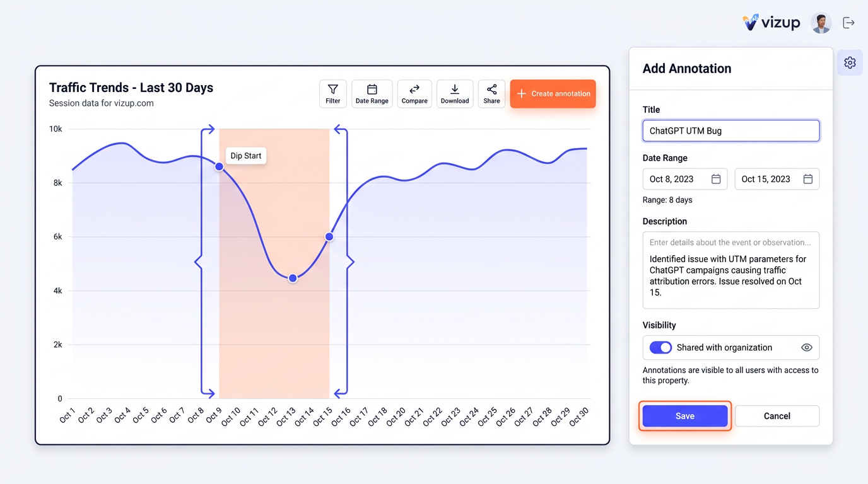
Task: Download the traffic chart
Action: coord(455,94)
